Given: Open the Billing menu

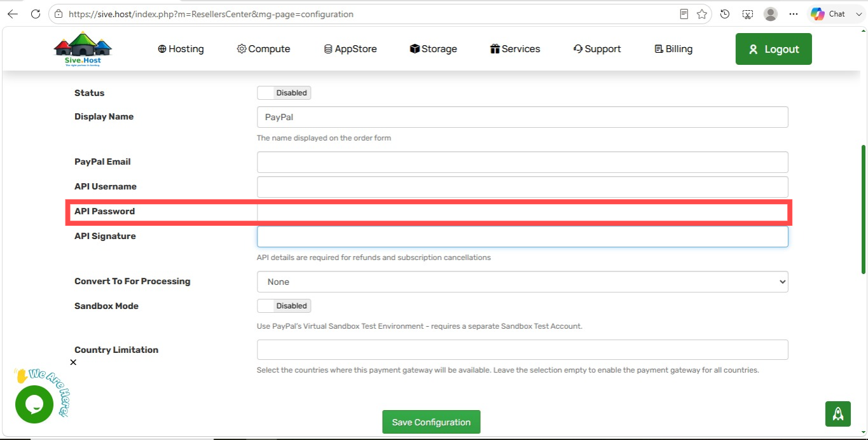Looking at the screenshot, I should point(673,49).
